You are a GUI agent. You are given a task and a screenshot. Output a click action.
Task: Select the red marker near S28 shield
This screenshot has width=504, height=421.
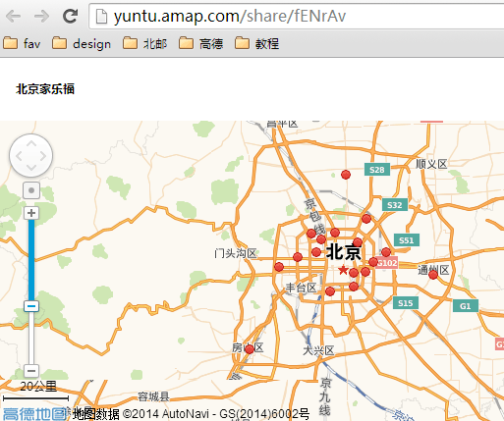click(x=346, y=175)
